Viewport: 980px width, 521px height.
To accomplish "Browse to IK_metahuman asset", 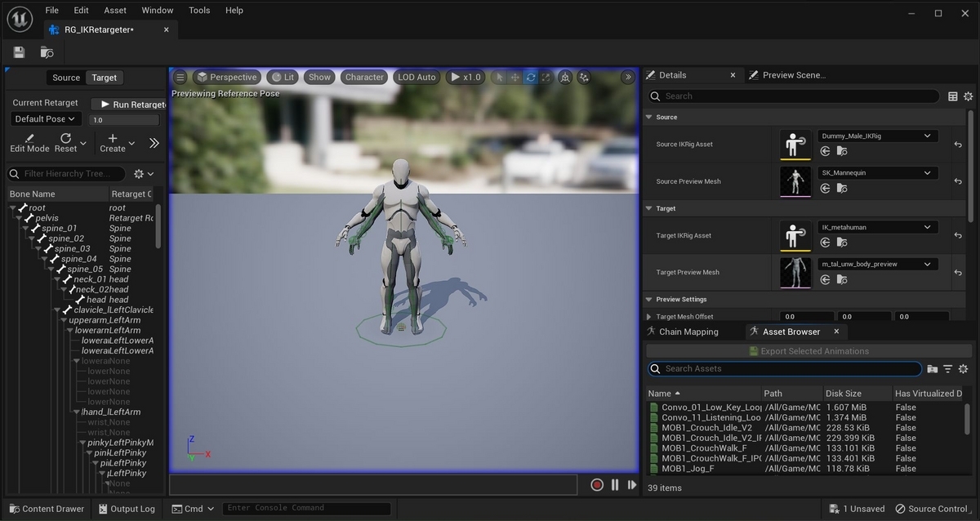I will [842, 243].
